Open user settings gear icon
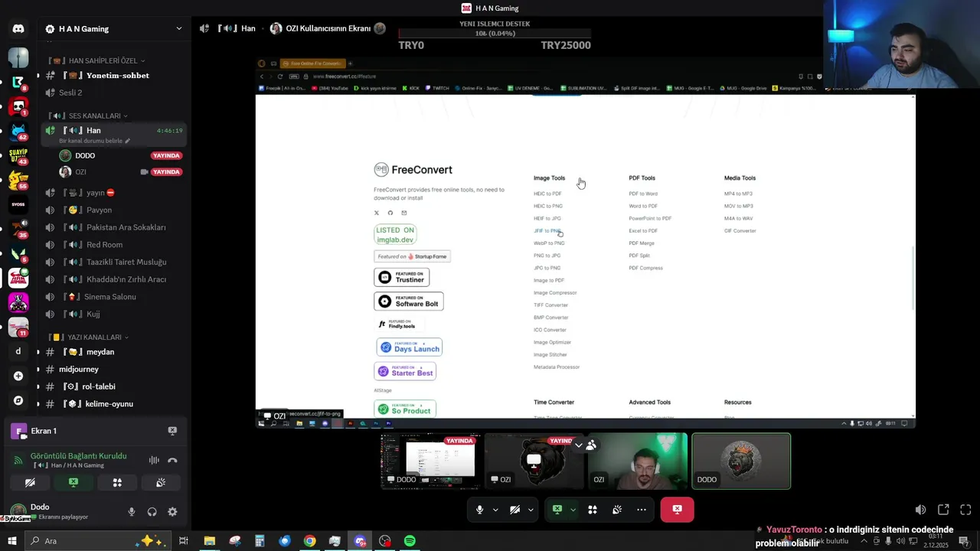This screenshot has height=551, width=980. pos(172,512)
